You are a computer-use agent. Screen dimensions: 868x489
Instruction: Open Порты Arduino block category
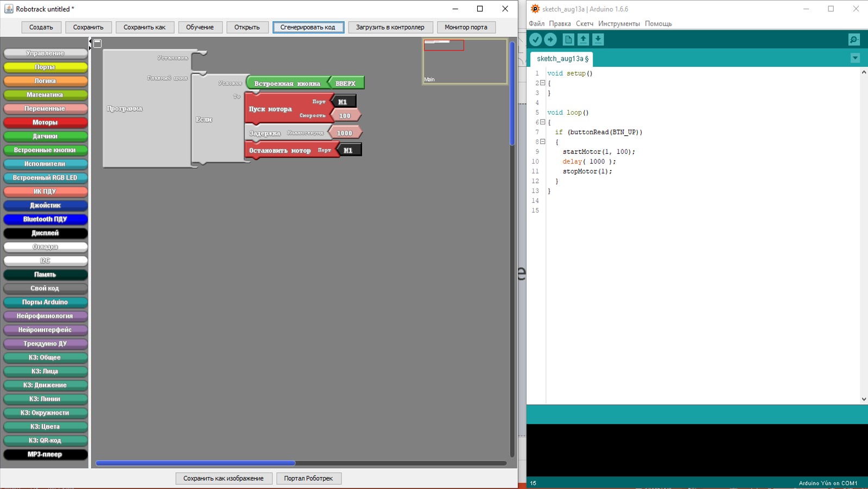click(x=46, y=302)
